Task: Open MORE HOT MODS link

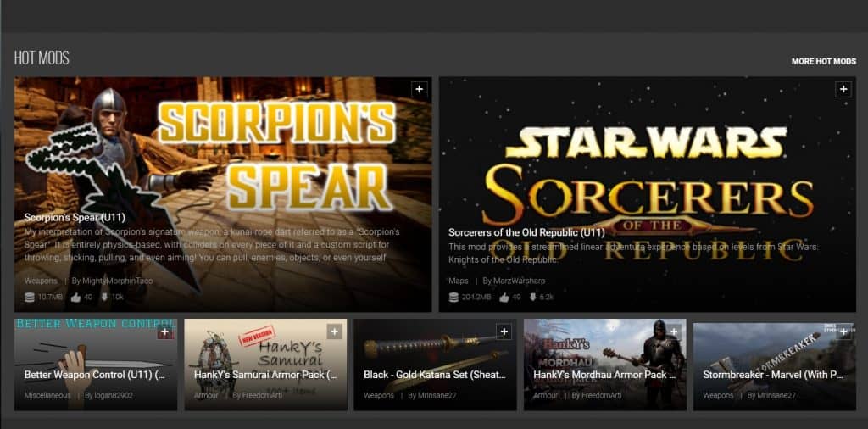Action: (824, 61)
